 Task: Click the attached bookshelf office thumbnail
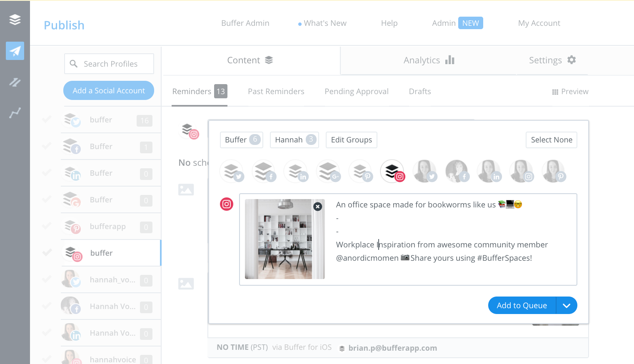pyautogui.click(x=285, y=239)
